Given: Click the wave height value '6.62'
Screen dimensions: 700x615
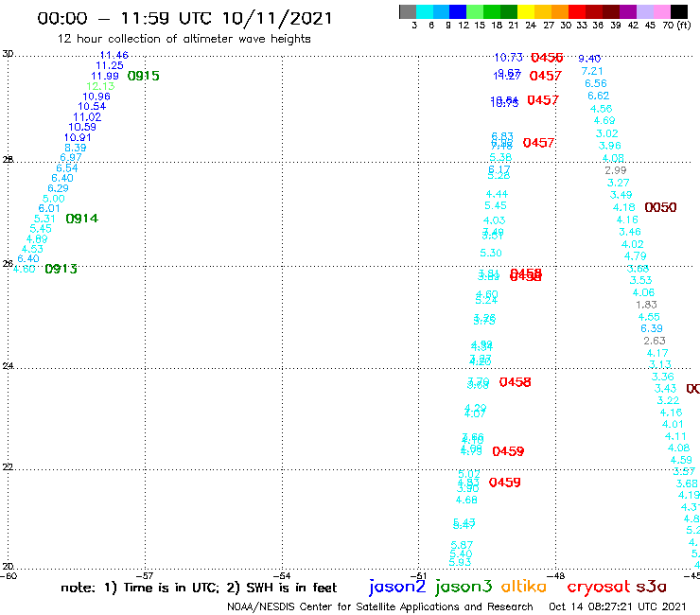Looking at the screenshot, I should (x=598, y=96).
